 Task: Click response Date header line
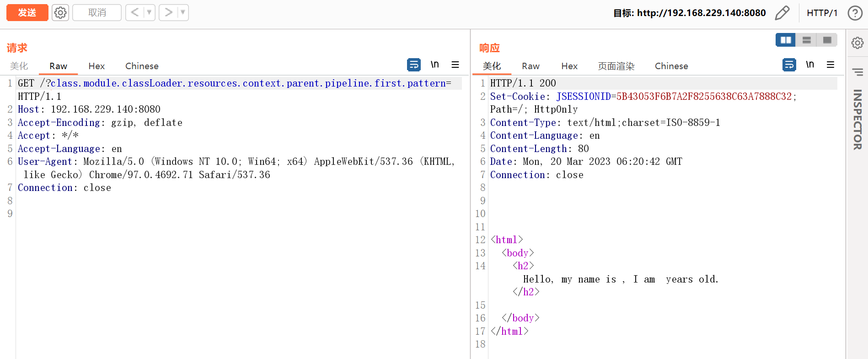click(586, 162)
